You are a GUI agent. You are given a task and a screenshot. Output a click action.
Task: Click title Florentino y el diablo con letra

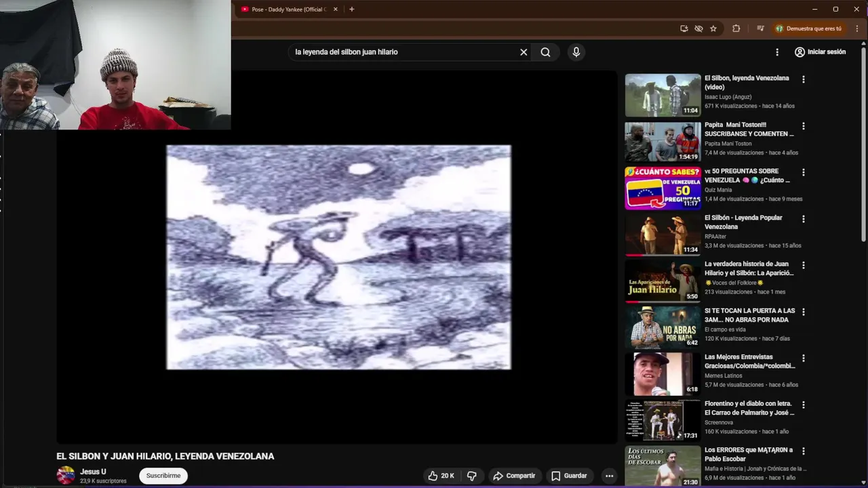coord(749,408)
